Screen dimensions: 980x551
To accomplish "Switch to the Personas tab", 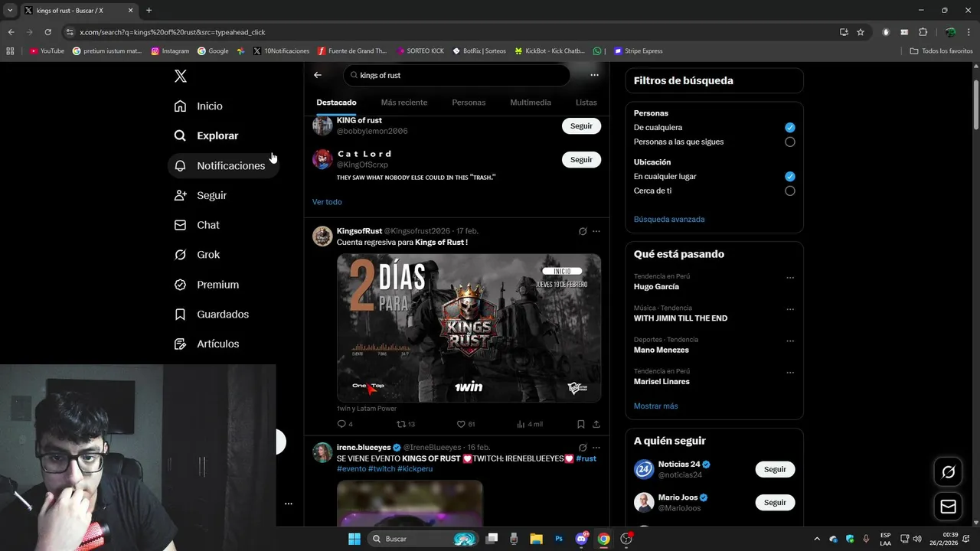I will pos(469,103).
